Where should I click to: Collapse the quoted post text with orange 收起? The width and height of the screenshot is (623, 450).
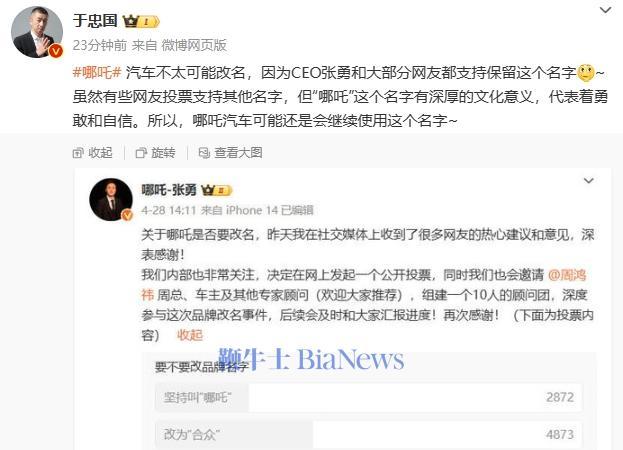coord(190,335)
